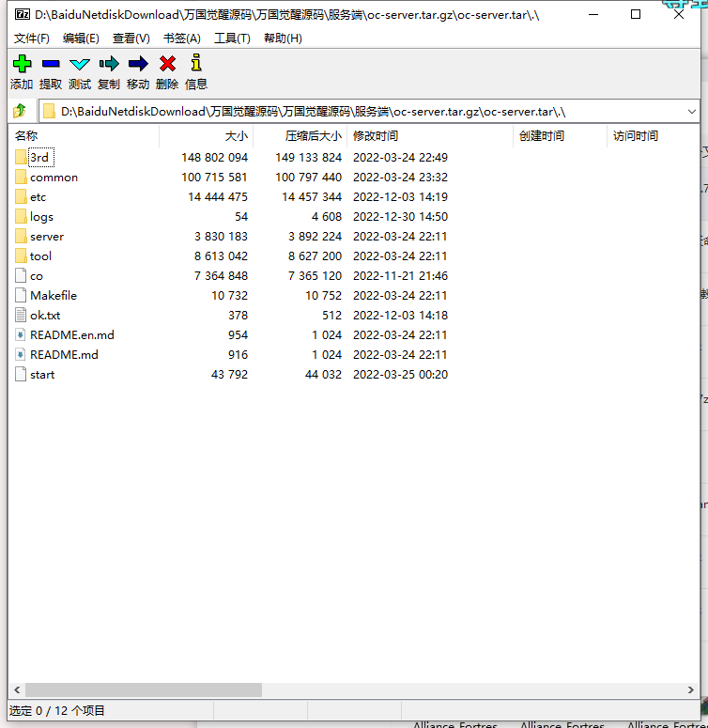Image resolution: width=708 pixels, height=728 pixels.
Task: Select the common folder
Action: pyautogui.click(x=54, y=178)
